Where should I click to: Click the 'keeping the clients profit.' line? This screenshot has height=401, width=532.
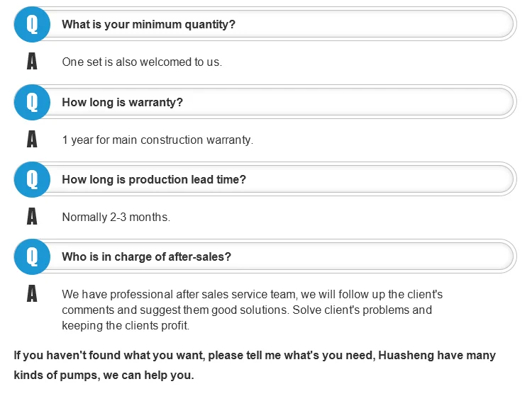[x=126, y=326]
